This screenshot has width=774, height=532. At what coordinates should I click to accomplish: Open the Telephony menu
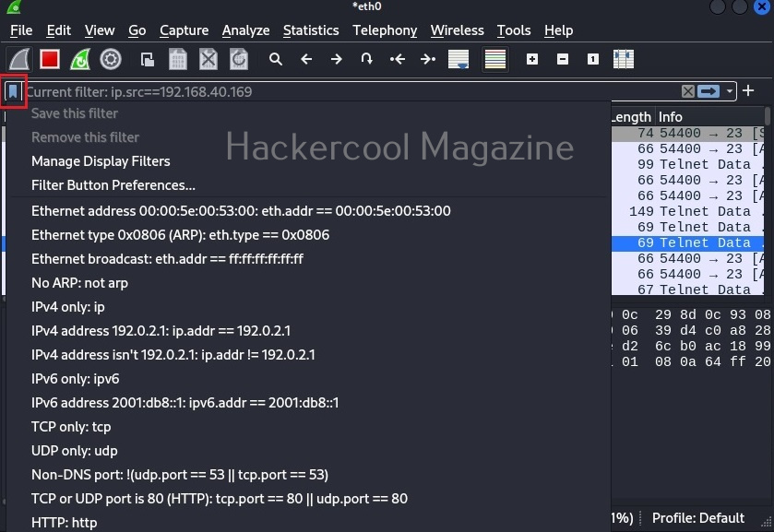(x=385, y=30)
